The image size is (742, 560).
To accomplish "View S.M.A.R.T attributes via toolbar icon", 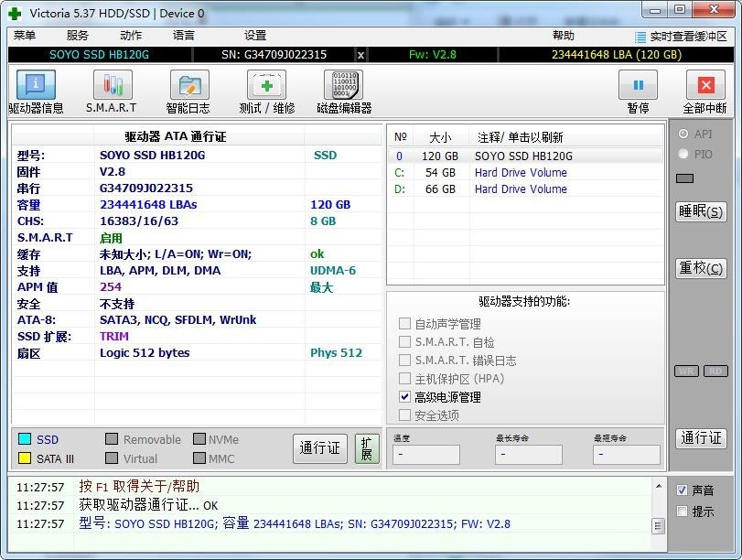I will point(113,91).
